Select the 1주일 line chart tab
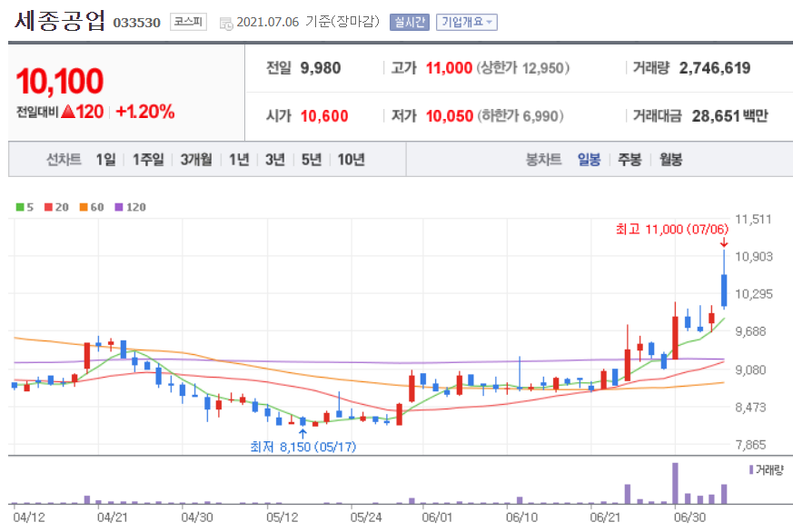 coord(148,160)
